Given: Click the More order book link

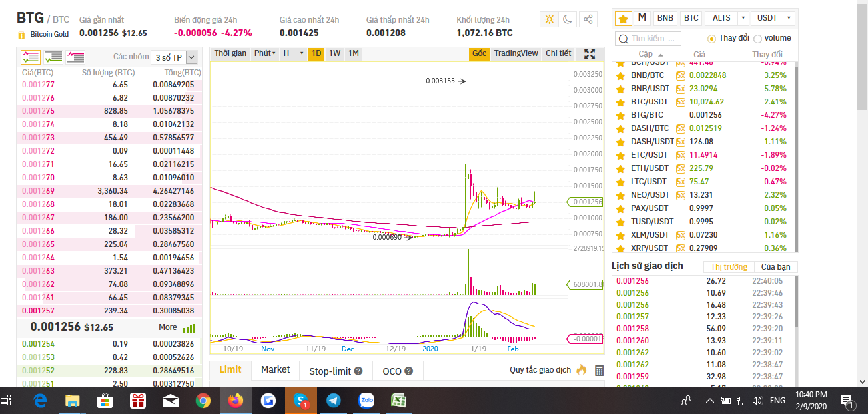Looking at the screenshot, I should click(x=168, y=327).
